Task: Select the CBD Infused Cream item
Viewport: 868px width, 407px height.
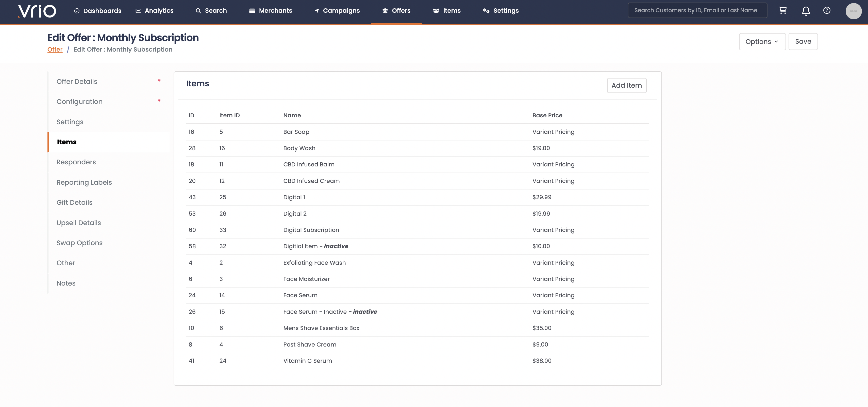Action: point(418,181)
